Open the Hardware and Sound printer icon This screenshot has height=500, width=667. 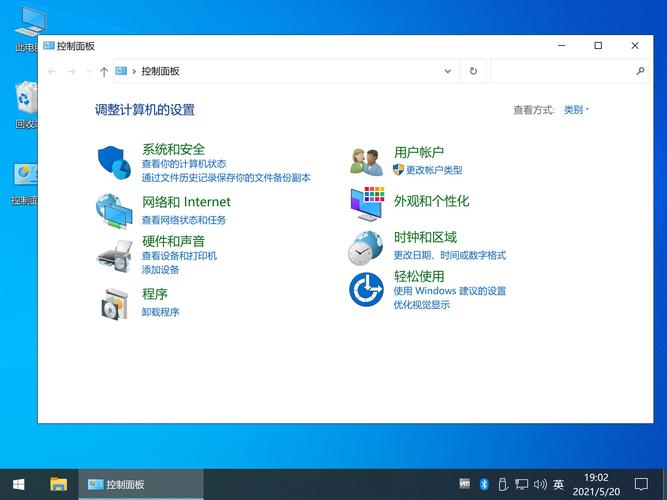point(114,256)
